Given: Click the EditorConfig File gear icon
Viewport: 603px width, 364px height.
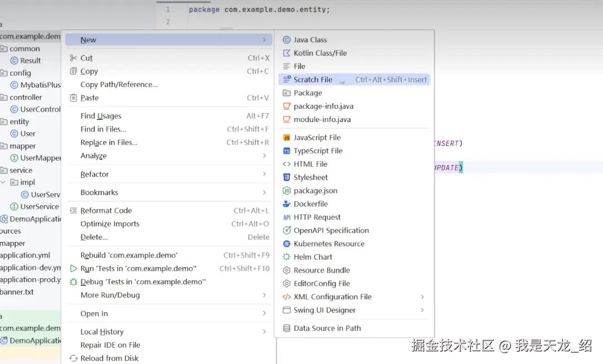Looking at the screenshot, I should (286, 284).
